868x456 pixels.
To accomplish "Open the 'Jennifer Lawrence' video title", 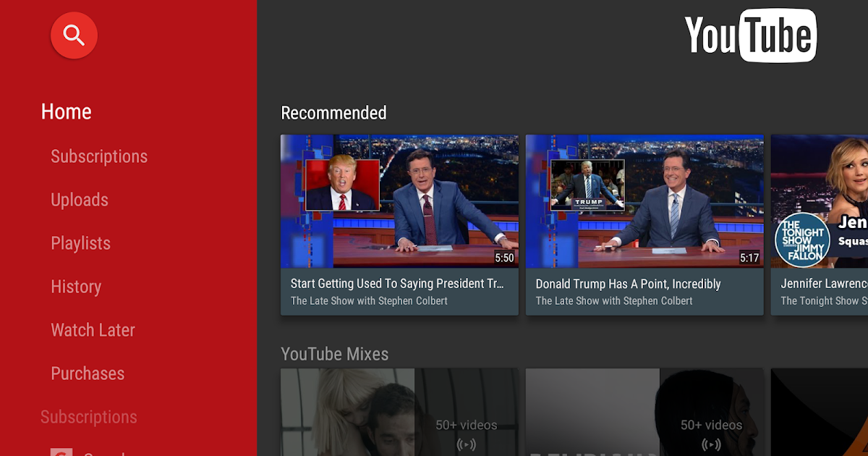I will coord(825,284).
